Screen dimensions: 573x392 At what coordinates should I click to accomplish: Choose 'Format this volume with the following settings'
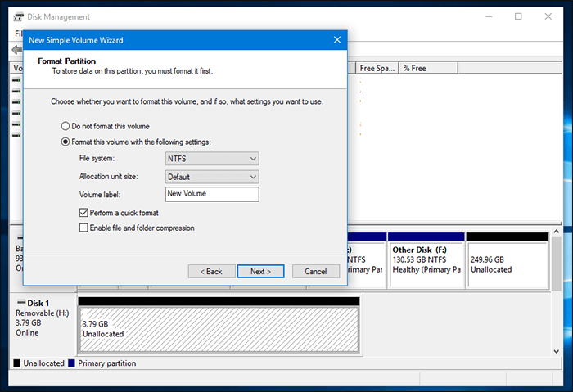pyautogui.click(x=66, y=142)
